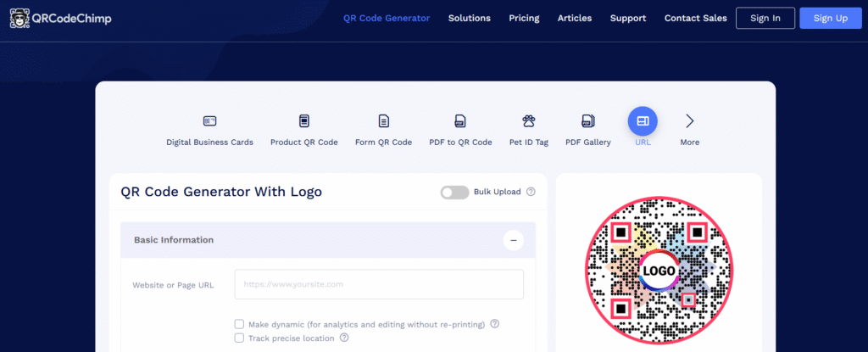Click the 'Website or Page URL' label
Image resolution: width=868 pixels, height=352 pixels.
[x=173, y=285]
